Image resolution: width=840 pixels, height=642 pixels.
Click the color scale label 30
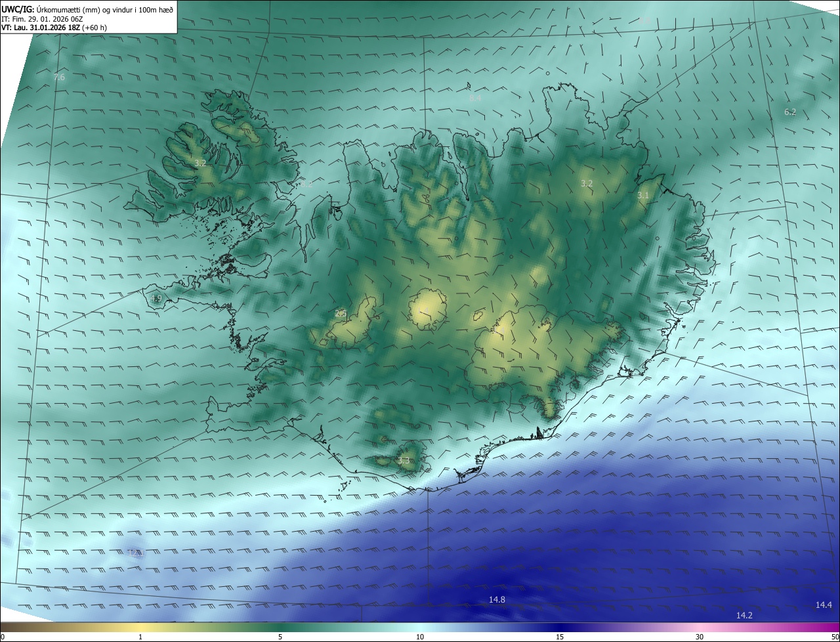[x=700, y=637]
